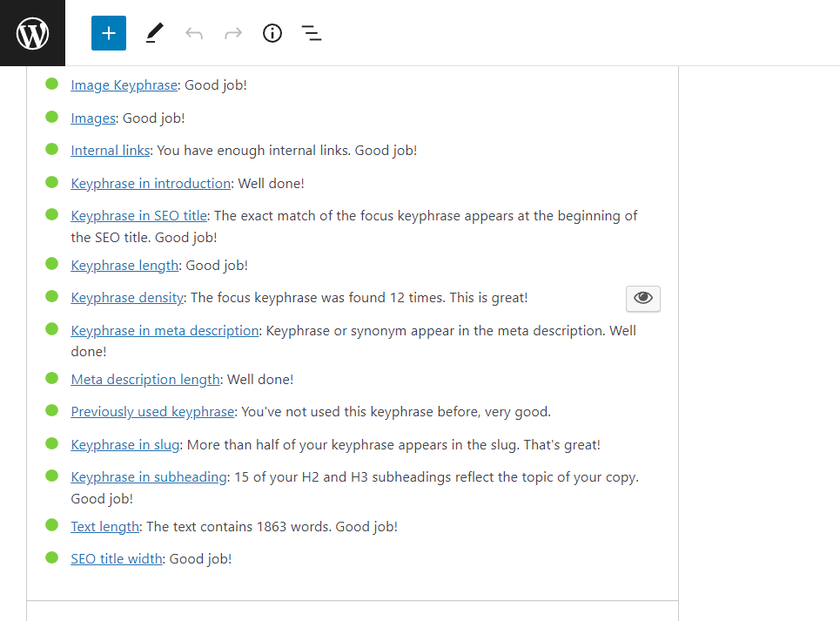Open the Text length analysis link
The width and height of the screenshot is (840, 621).
(104, 526)
